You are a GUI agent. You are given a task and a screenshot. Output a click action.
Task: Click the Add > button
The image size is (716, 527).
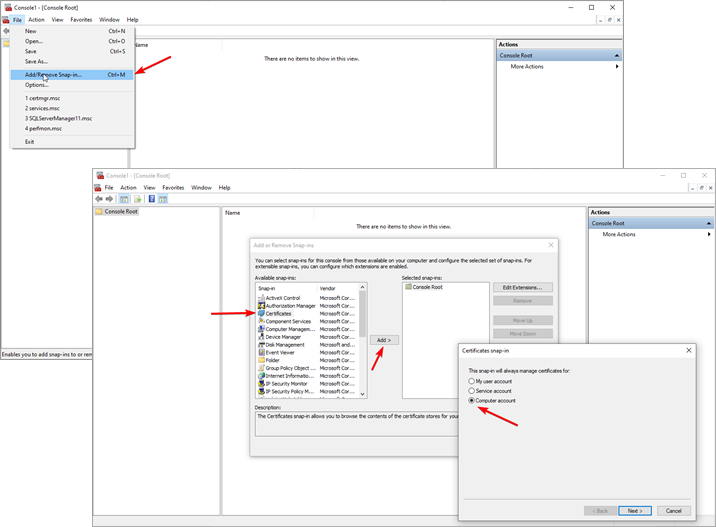(x=383, y=340)
